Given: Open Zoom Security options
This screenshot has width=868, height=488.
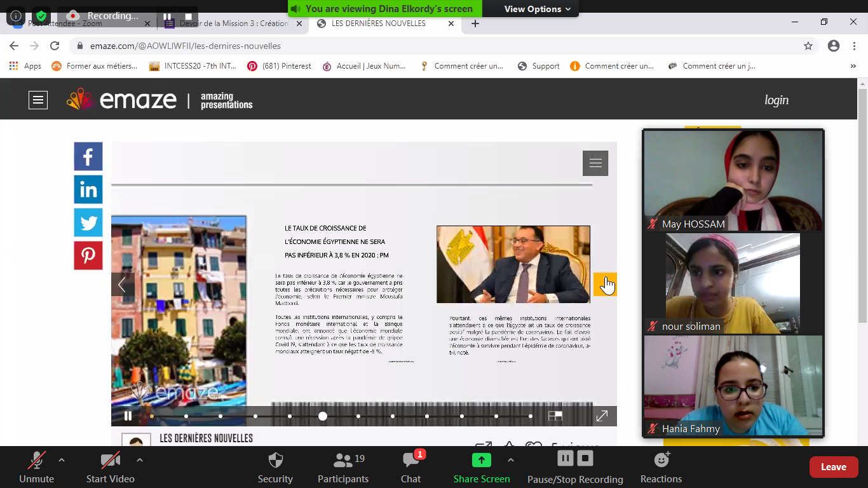Looking at the screenshot, I should pos(275,467).
